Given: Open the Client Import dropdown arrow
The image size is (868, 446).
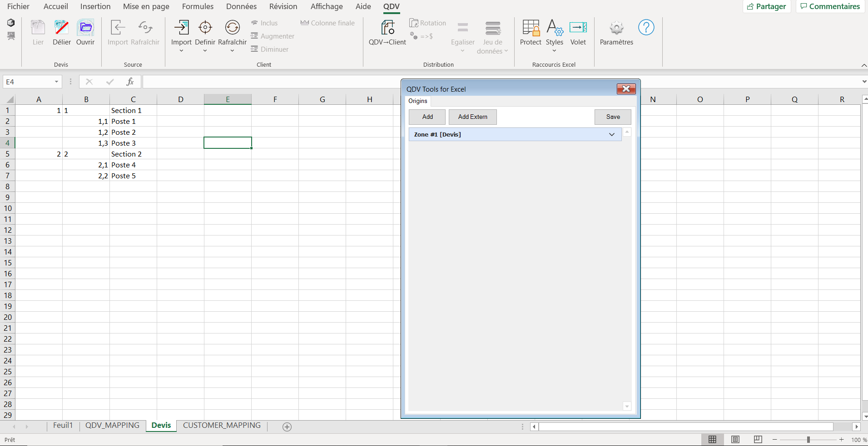Looking at the screenshot, I should pos(181,51).
